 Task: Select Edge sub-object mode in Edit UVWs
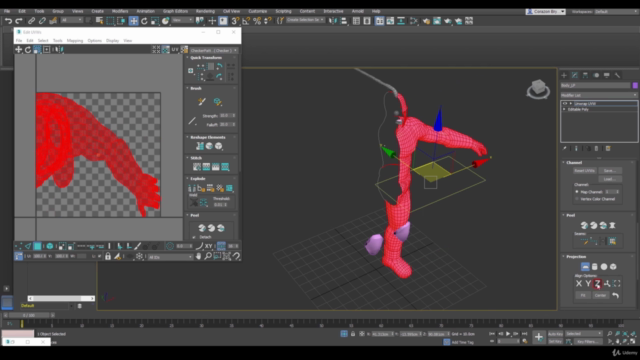point(28,246)
